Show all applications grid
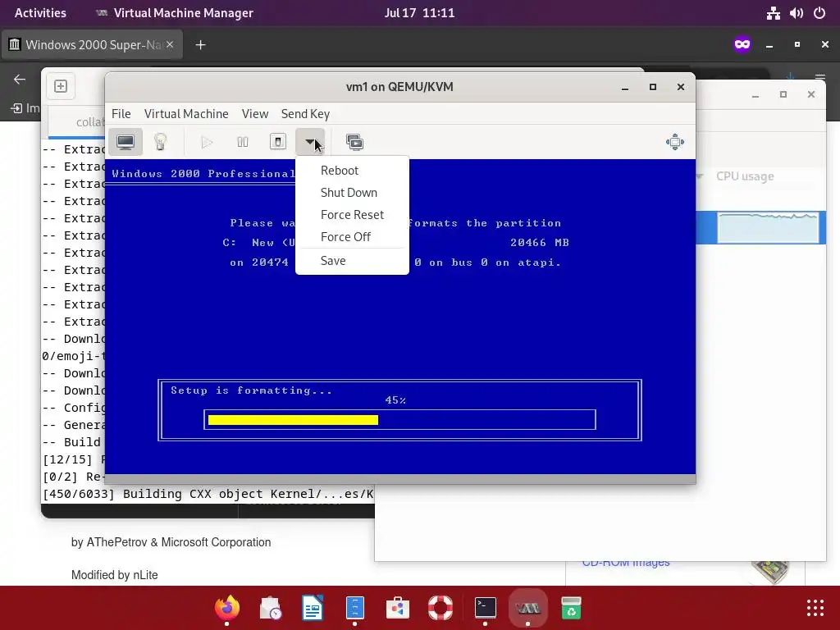This screenshot has height=630, width=840. coord(815,608)
